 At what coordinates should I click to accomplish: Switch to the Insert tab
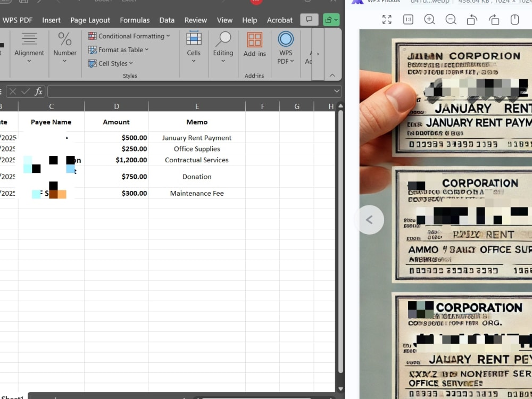click(51, 20)
